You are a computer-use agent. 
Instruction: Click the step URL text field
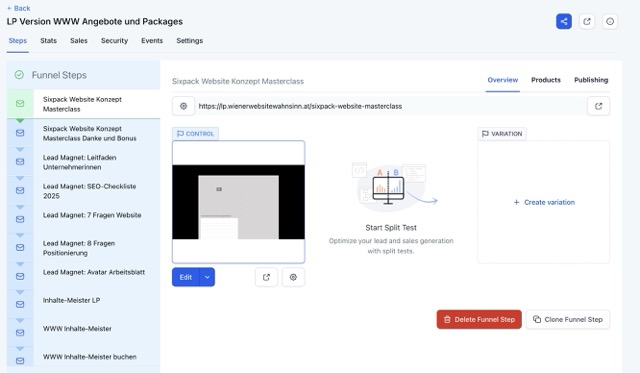click(x=390, y=106)
